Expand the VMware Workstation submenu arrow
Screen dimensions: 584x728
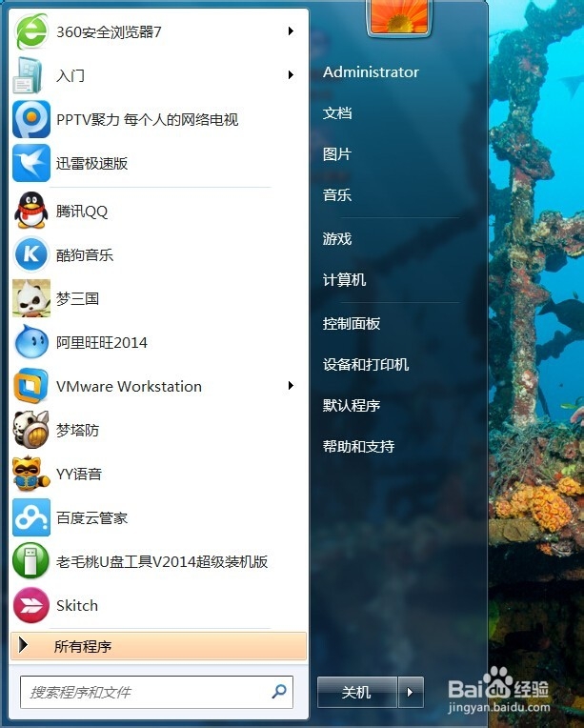(291, 385)
